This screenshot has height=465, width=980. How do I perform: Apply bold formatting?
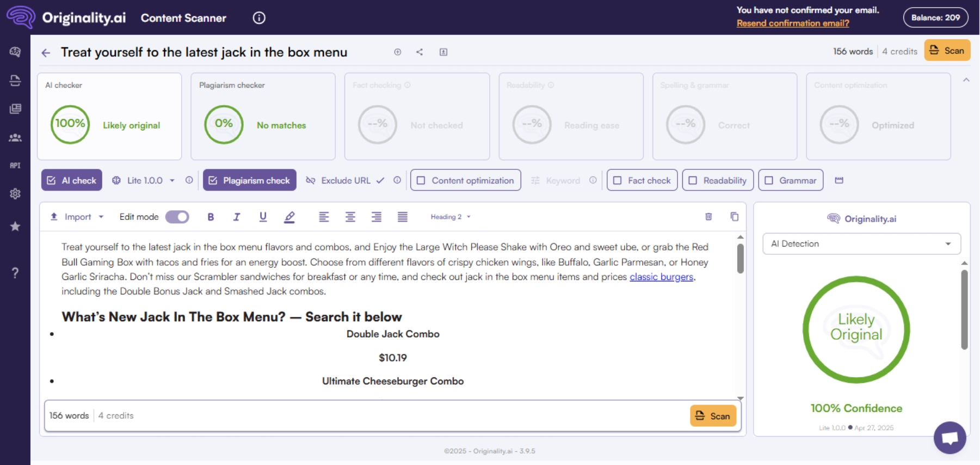pyautogui.click(x=211, y=217)
